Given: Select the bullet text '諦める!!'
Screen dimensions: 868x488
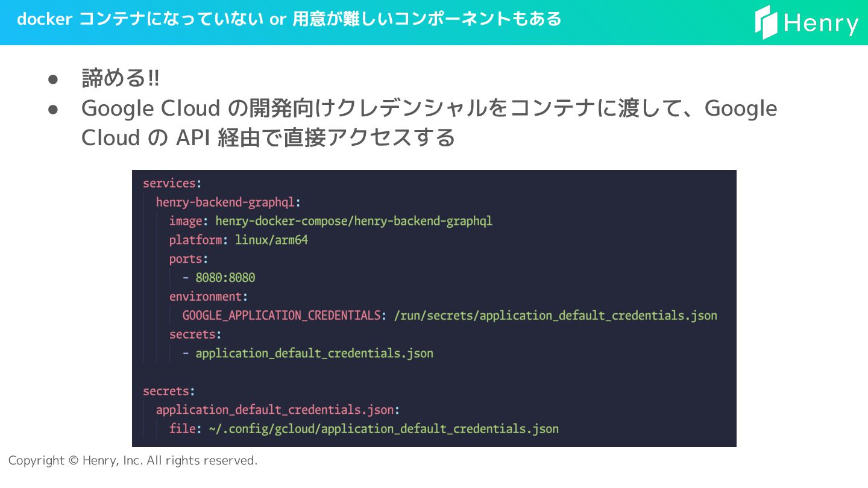Looking at the screenshot, I should (x=121, y=78).
